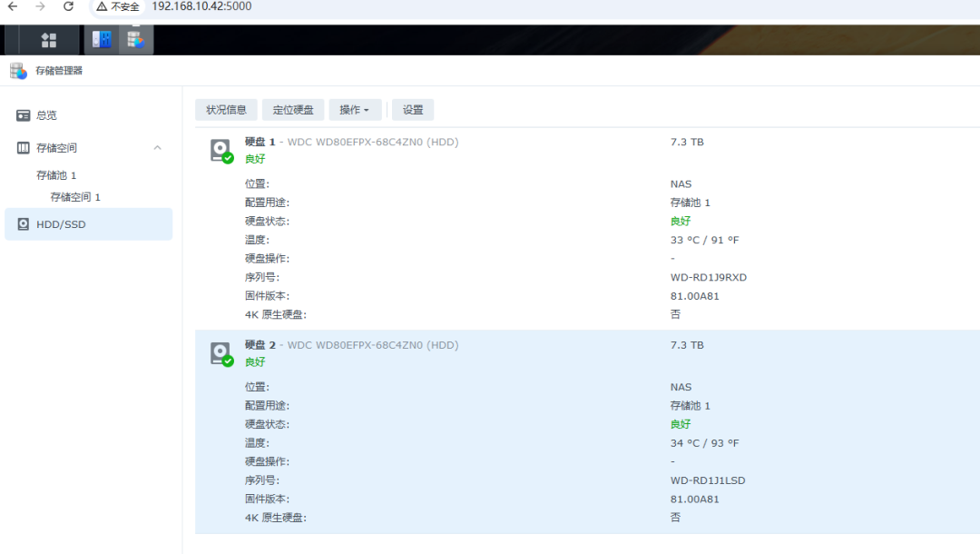Click the HDD/SSD sidebar icon

click(x=24, y=224)
